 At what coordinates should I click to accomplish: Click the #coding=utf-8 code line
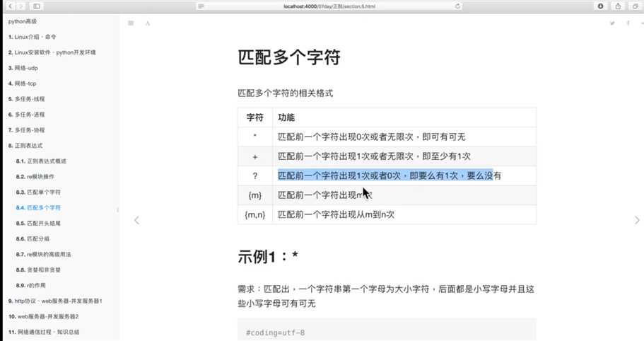coord(275,333)
